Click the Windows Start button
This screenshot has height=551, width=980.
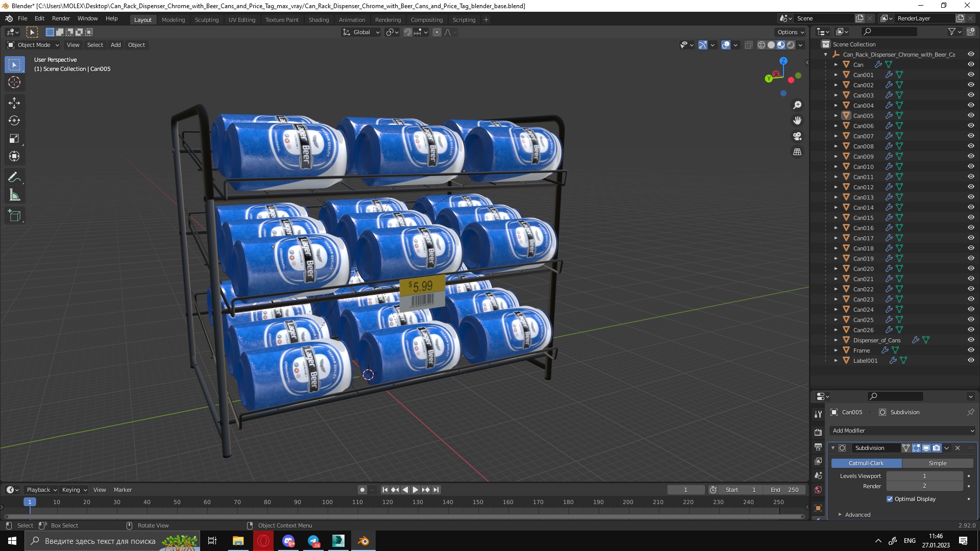pos(12,541)
